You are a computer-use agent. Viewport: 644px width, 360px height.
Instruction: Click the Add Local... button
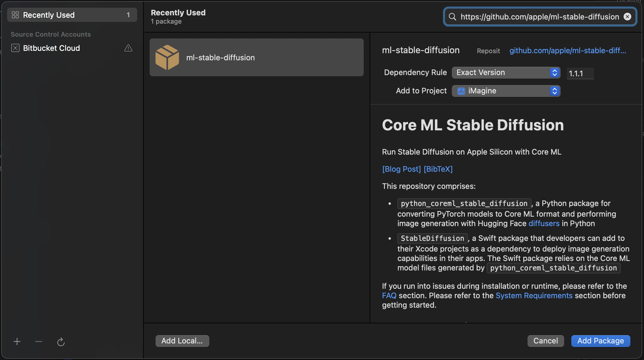pos(182,341)
